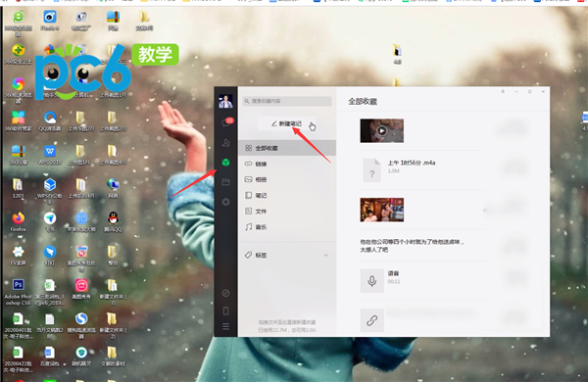
Task: Click the 新建笔记 new note button
Action: pos(287,123)
